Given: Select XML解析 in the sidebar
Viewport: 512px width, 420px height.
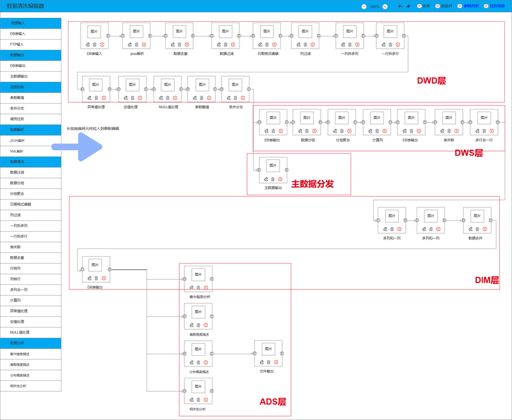Looking at the screenshot, I should coord(31,151).
